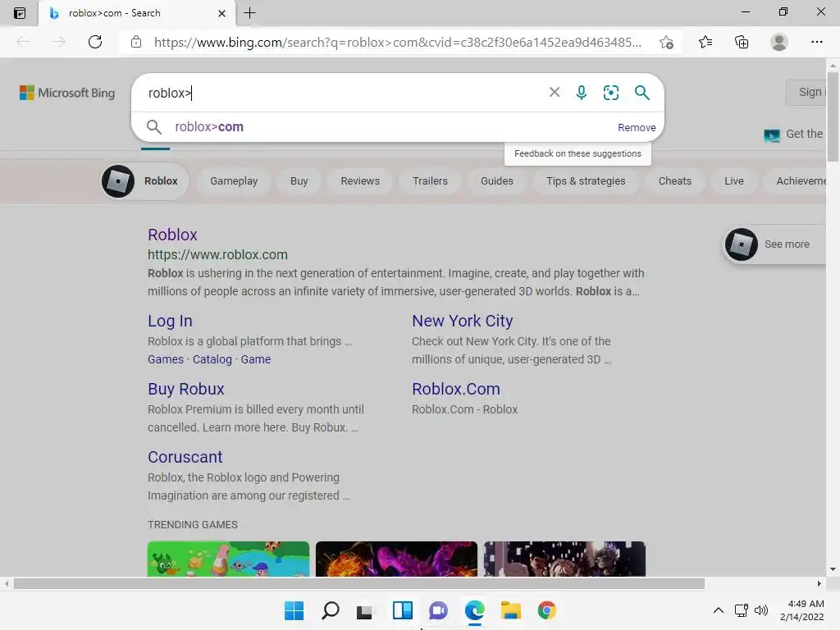Screen dimensions: 840x630
Task: Open the New York City sublink
Action: (463, 321)
